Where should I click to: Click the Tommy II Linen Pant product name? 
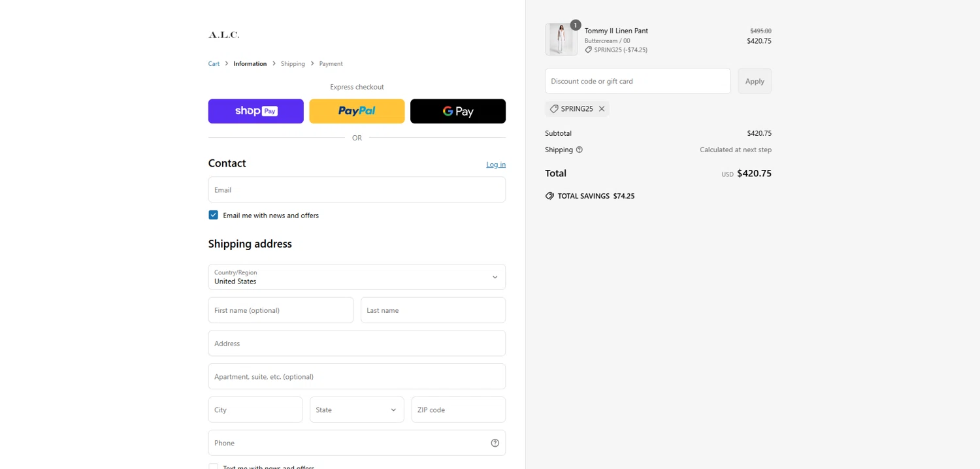click(616, 31)
